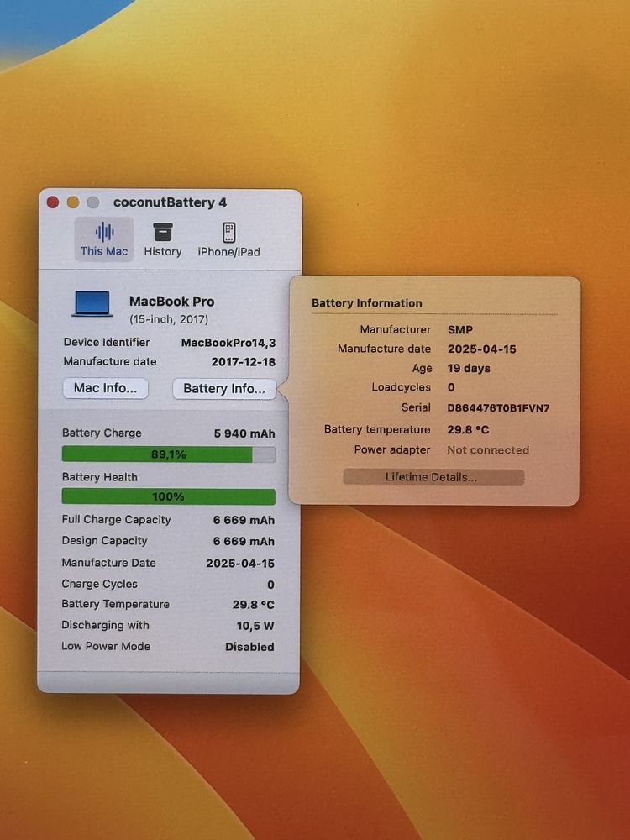Open the Mac Info... button
630x840 pixels.
tap(106, 388)
